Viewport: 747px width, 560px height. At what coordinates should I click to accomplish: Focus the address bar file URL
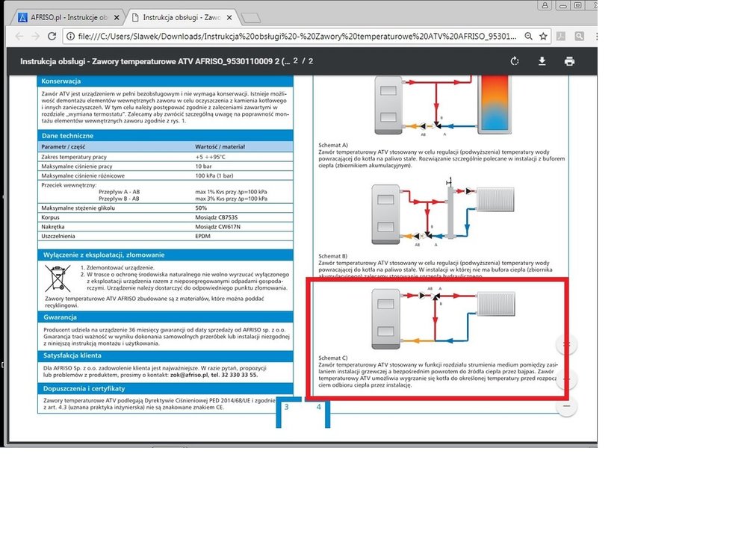pos(299,36)
